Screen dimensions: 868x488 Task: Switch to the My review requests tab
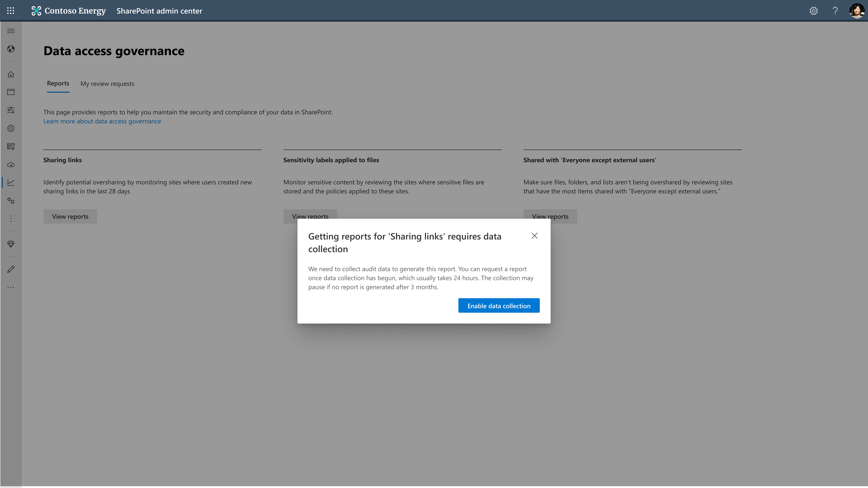[107, 84]
